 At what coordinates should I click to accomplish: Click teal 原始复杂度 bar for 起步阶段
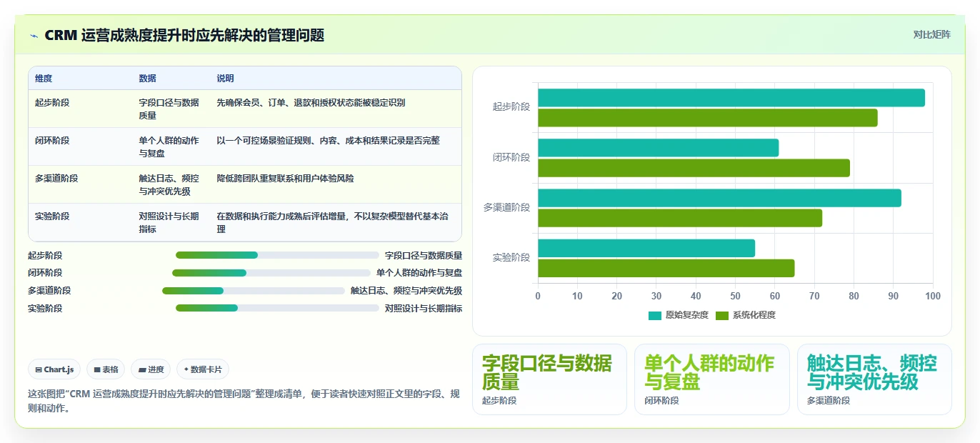pos(731,98)
